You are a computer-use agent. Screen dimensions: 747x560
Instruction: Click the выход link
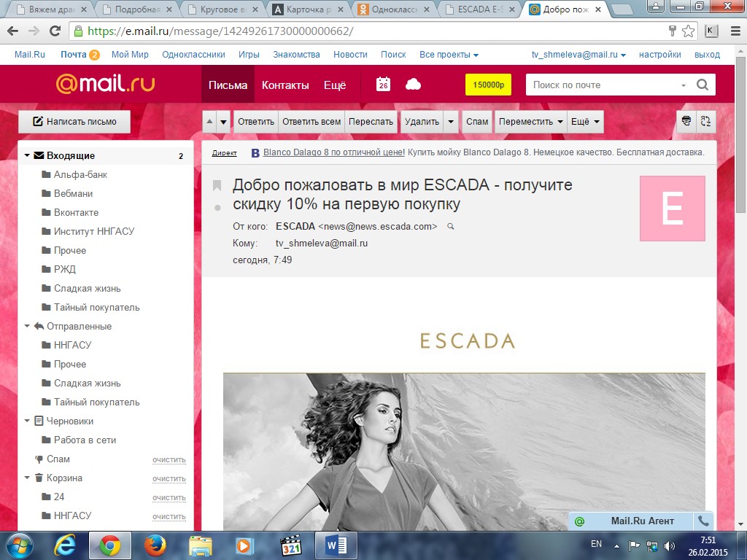(x=707, y=55)
